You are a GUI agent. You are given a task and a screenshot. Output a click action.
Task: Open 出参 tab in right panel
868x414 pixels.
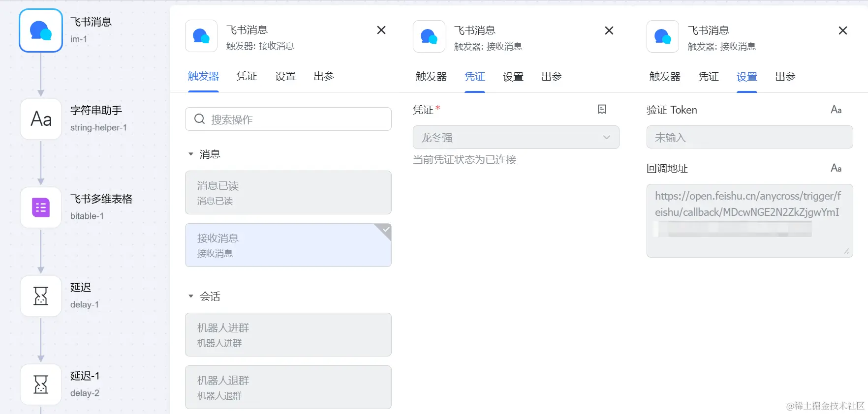pos(785,77)
